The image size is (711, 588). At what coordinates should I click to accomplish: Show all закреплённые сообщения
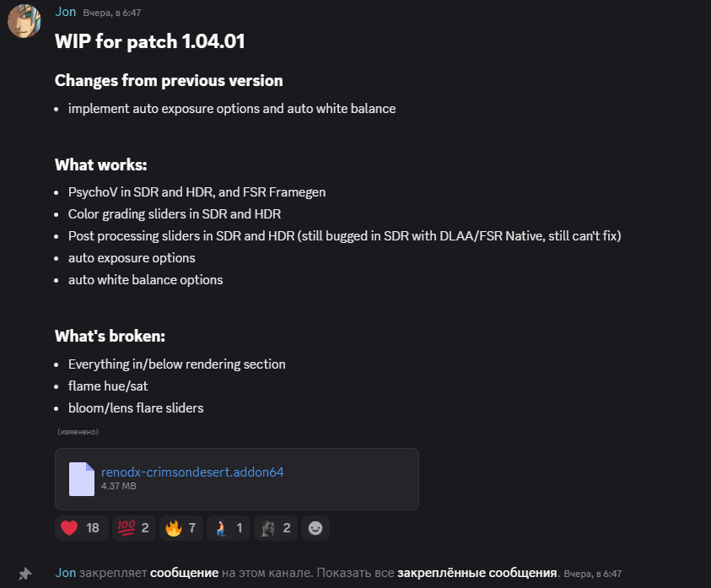point(477,573)
